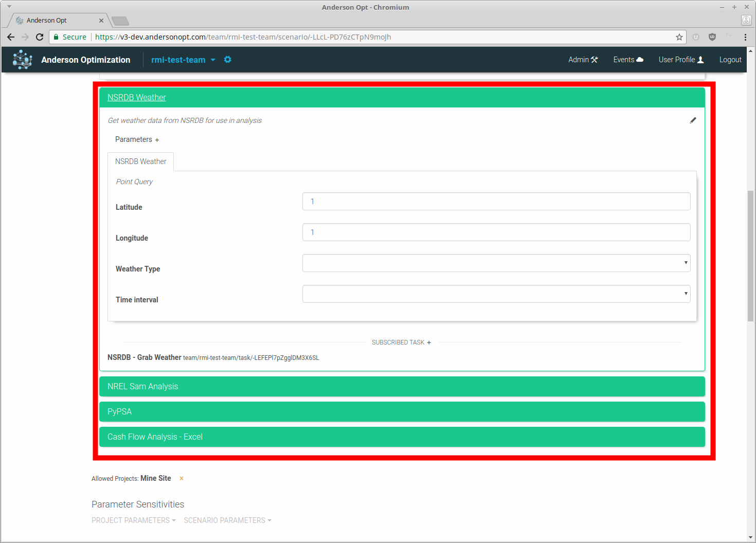Click the Parameters label
Viewport: 756px width, 543px height.
point(134,139)
